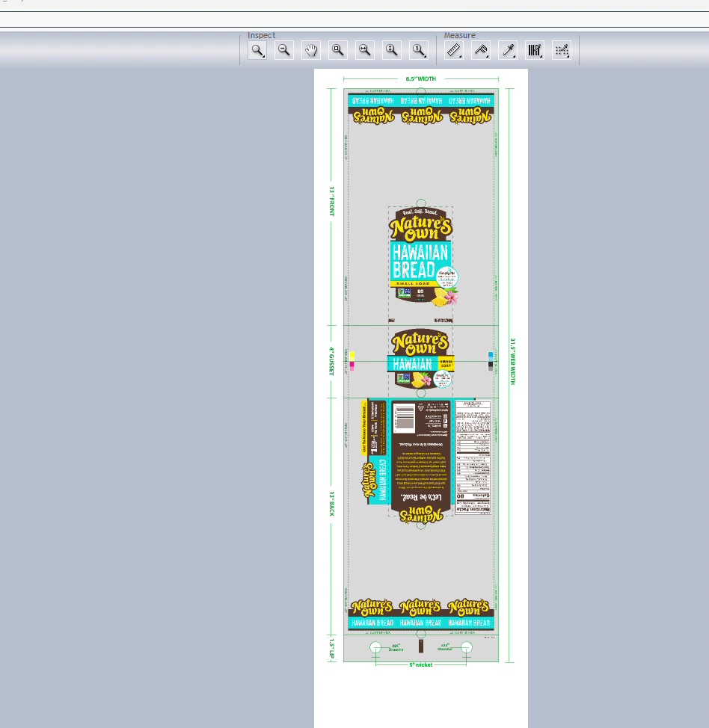The height and width of the screenshot is (728, 709).
Task: Open the barcode inspection tool
Action: (534, 50)
